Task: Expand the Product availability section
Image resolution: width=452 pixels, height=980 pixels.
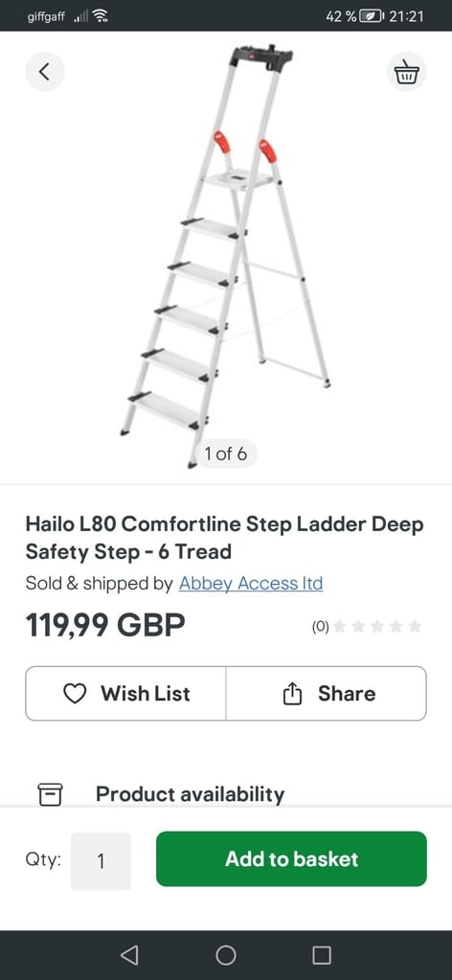Action: tap(226, 794)
